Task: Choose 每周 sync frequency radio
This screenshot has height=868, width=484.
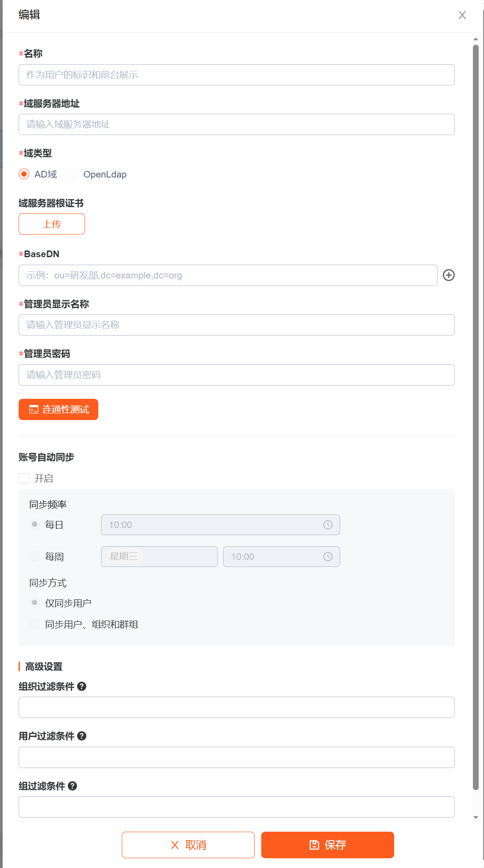Action: (x=35, y=556)
